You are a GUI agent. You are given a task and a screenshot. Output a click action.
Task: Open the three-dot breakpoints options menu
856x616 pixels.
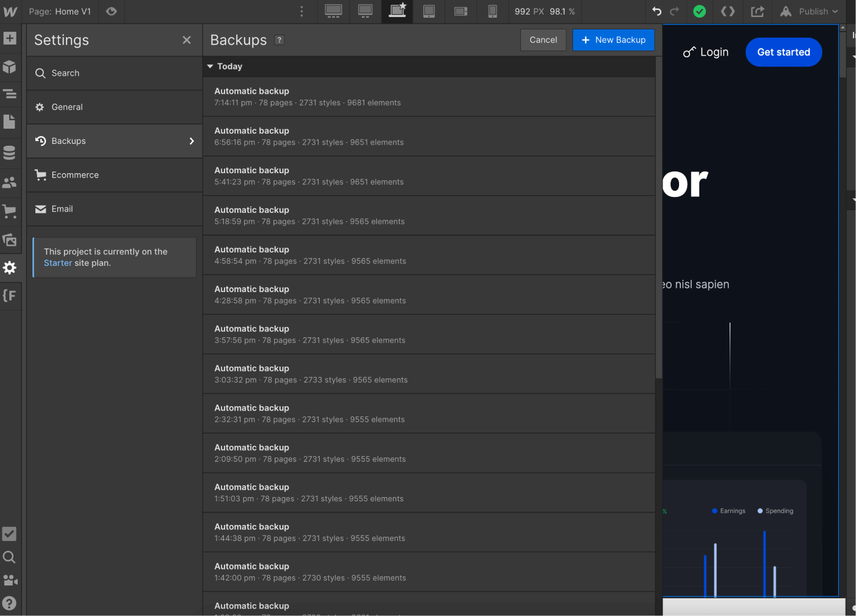301,12
